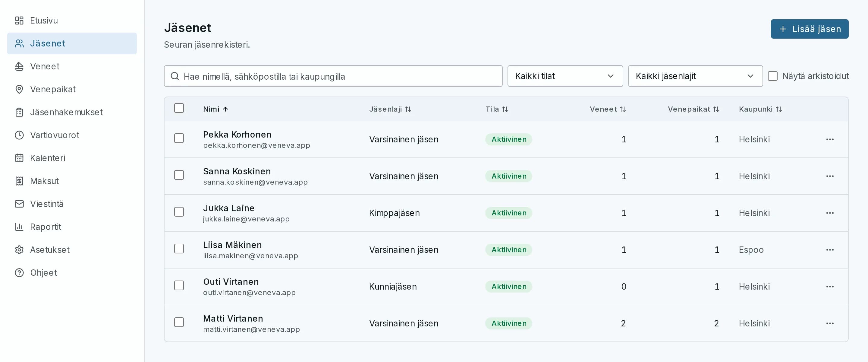This screenshot has height=362, width=868.
Task: Open Jäsenhakemukset in the sidebar
Action: pos(72,112)
